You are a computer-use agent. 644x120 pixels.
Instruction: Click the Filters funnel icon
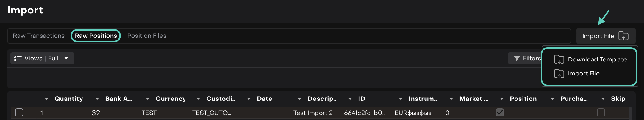tap(517, 58)
